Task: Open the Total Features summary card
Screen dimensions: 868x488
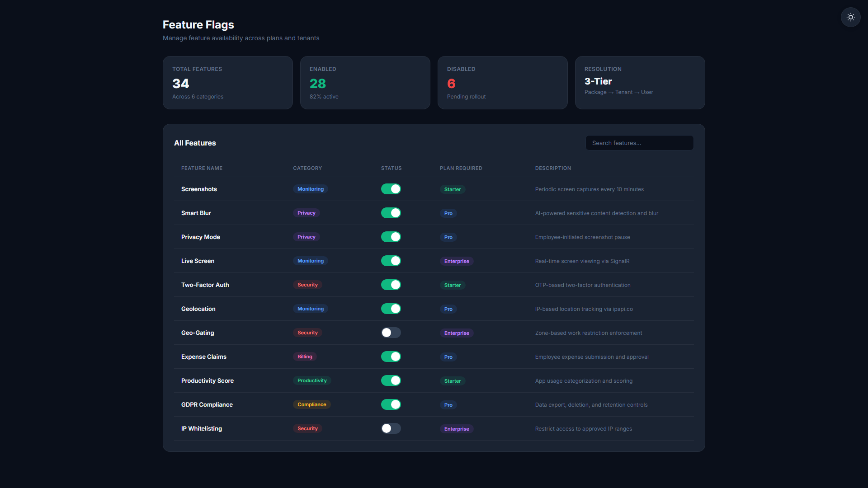Action: [228, 83]
